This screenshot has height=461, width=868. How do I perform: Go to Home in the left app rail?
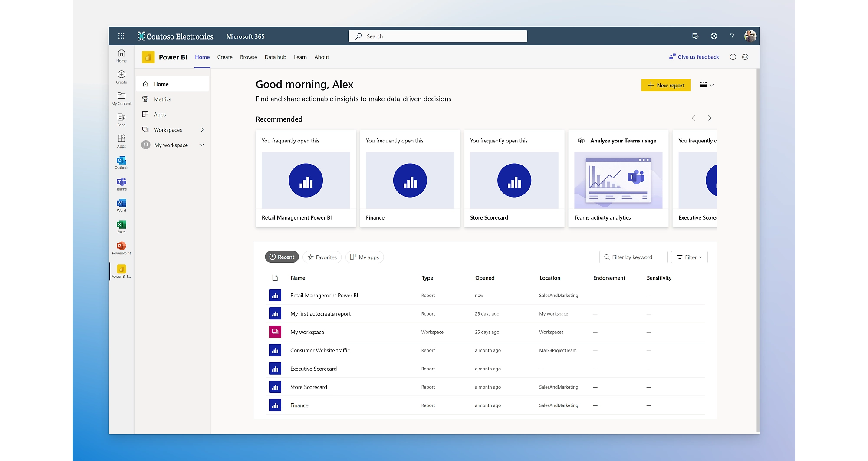click(122, 56)
